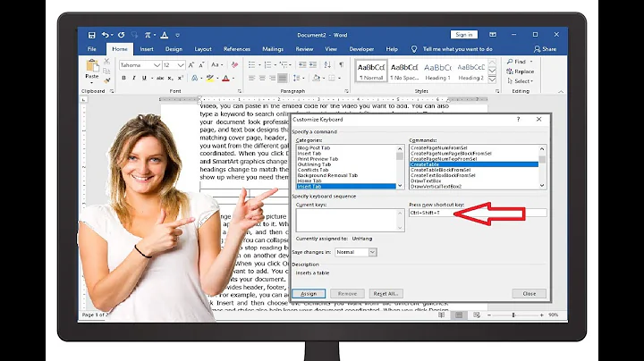Switch to the Insert ribbon tab
The width and height of the screenshot is (644, 361).
click(x=146, y=49)
